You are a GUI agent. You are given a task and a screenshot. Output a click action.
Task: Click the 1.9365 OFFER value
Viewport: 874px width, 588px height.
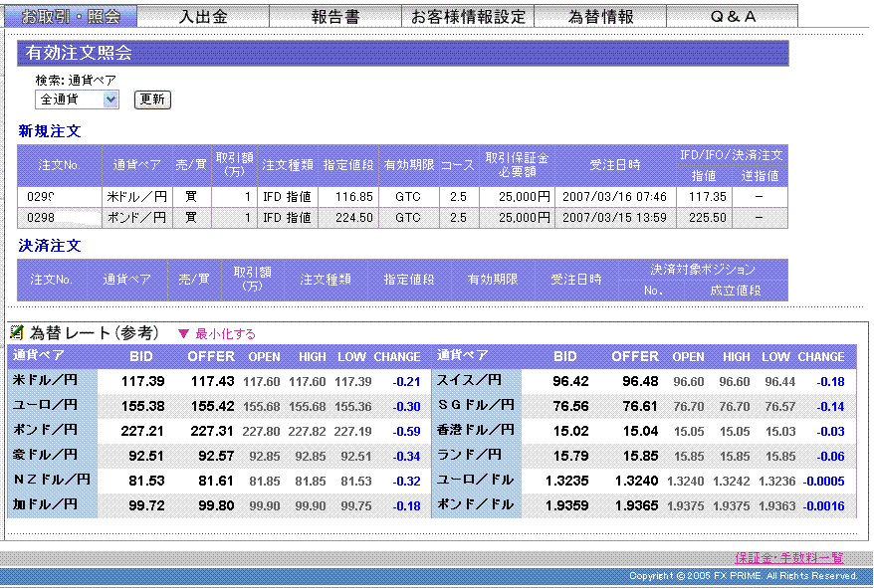636,505
